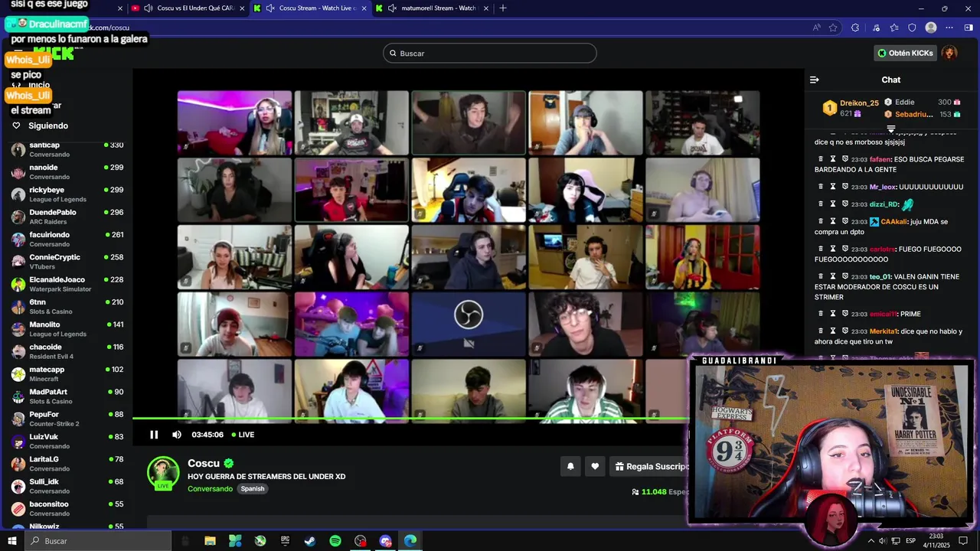The height and width of the screenshot is (551, 980).
Task: Timeout emical11 hourglass icon
Action: tap(833, 314)
